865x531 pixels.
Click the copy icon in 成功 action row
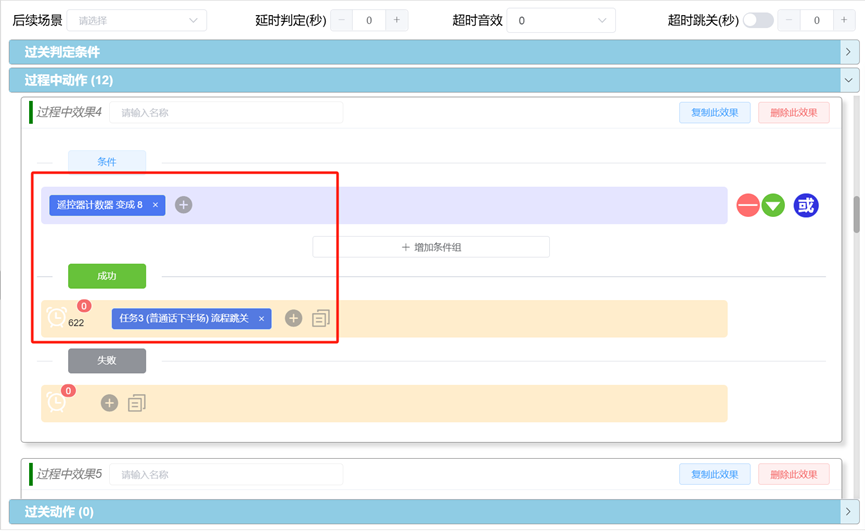tap(321, 318)
